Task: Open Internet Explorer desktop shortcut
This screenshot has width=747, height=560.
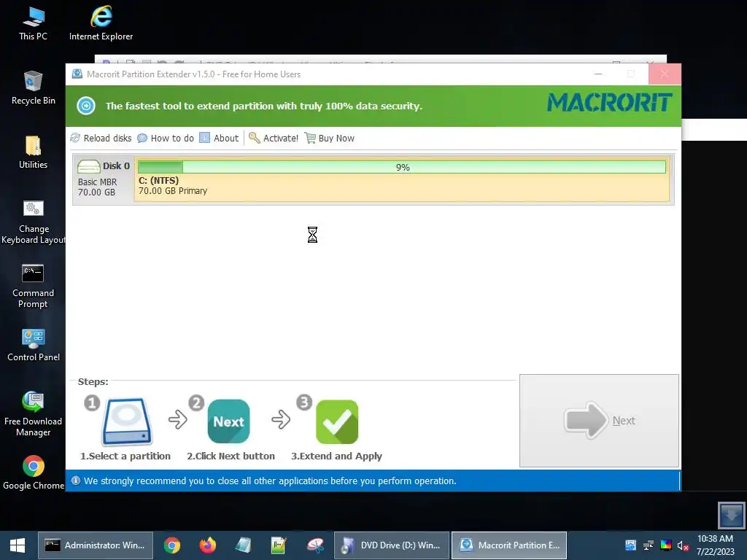Action: 101,24
